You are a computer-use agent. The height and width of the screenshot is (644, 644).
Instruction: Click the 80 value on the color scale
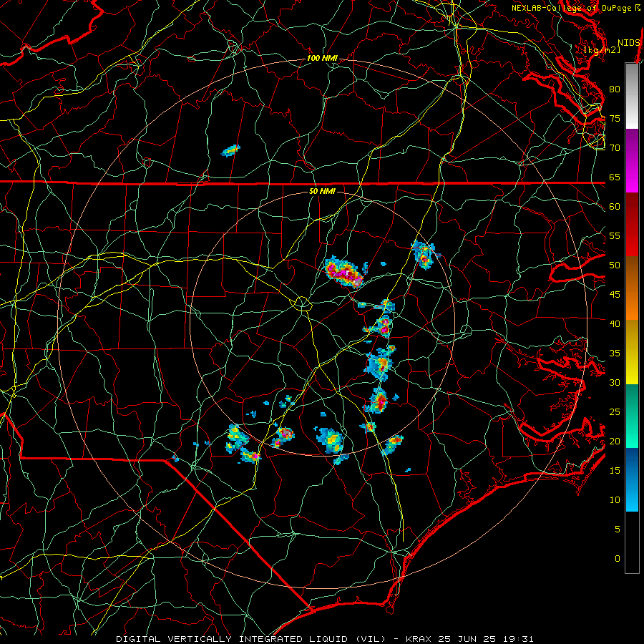tap(615, 89)
